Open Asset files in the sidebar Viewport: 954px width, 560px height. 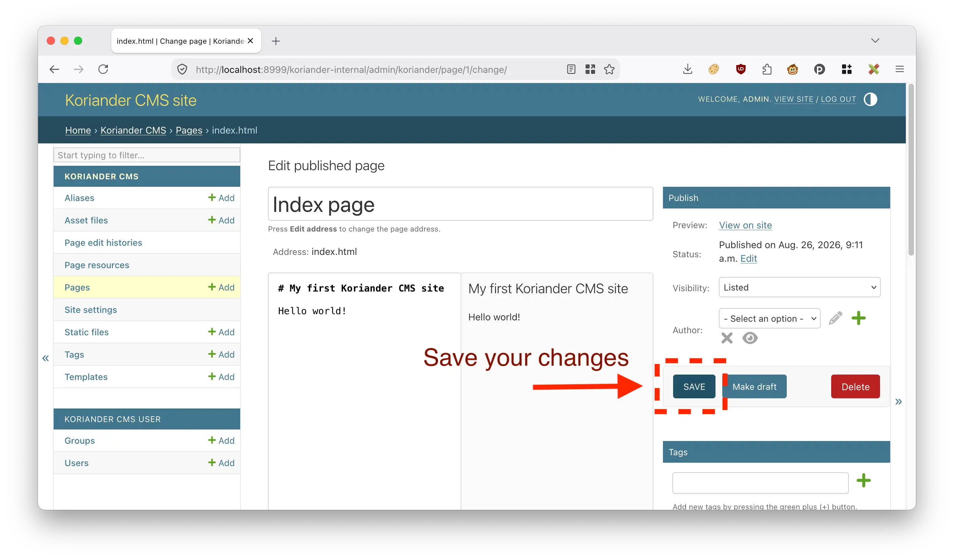coord(86,220)
